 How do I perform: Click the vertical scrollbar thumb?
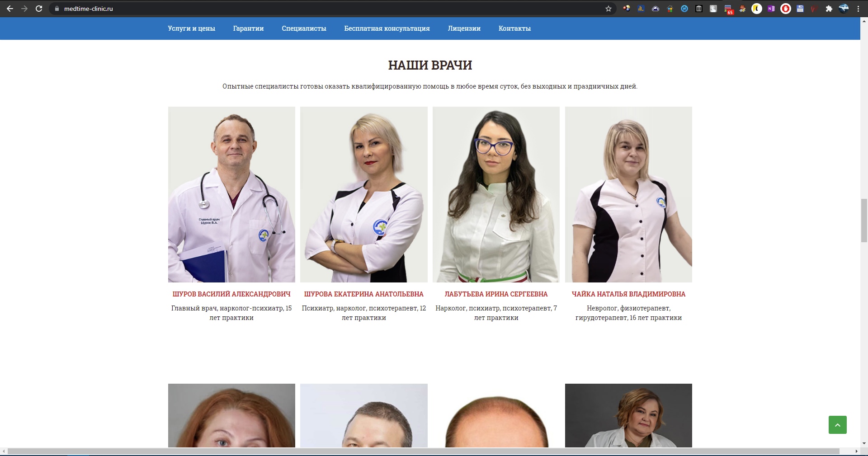pos(864,221)
